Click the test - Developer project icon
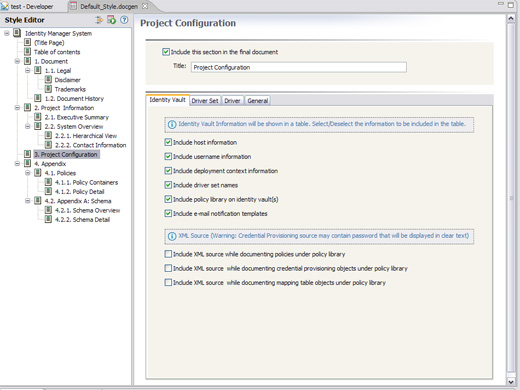 tap(5, 6)
